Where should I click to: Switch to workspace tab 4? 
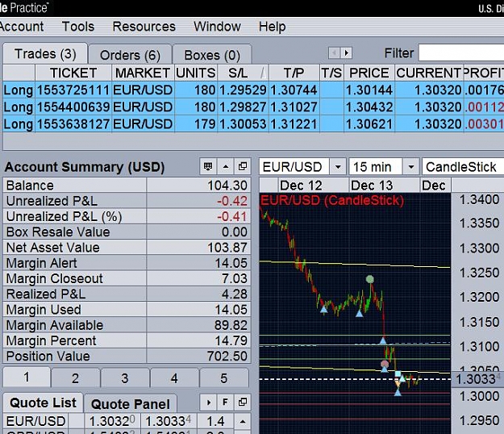pos(174,378)
